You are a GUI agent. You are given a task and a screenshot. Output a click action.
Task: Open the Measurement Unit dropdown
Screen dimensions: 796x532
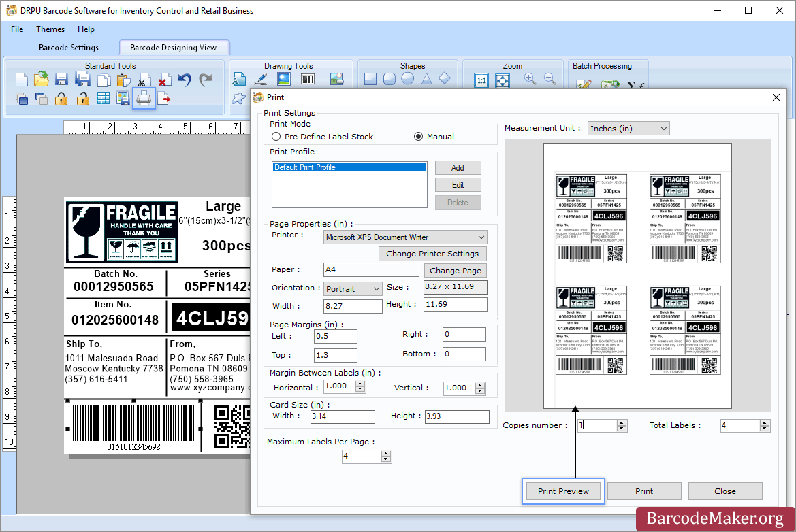[628, 129]
